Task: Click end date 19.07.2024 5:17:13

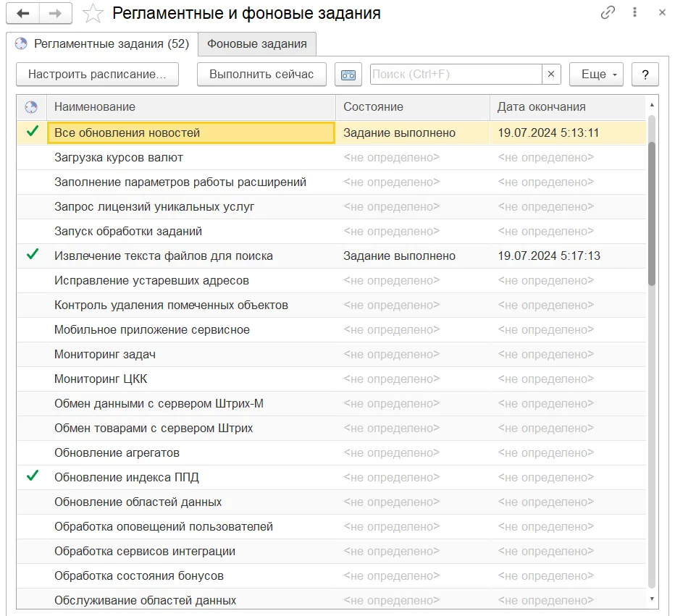Action: pyautogui.click(x=549, y=256)
